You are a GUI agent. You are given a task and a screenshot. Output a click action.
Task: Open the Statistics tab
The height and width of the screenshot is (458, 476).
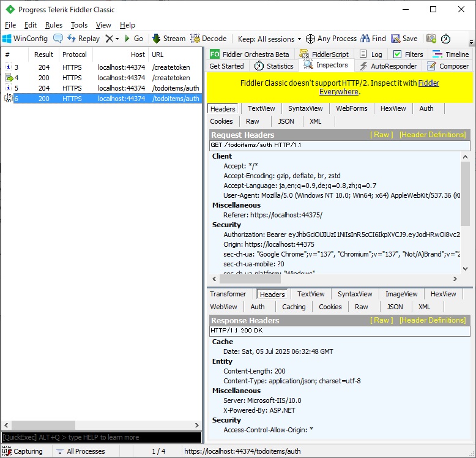pos(274,66)
